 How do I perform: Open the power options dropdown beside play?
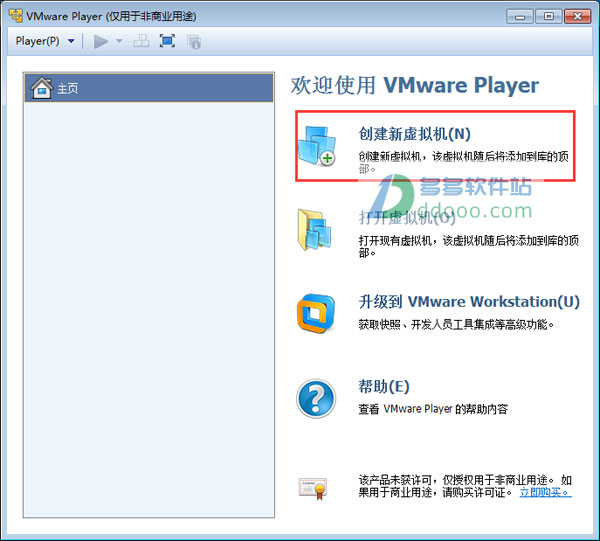pos(119,41)
